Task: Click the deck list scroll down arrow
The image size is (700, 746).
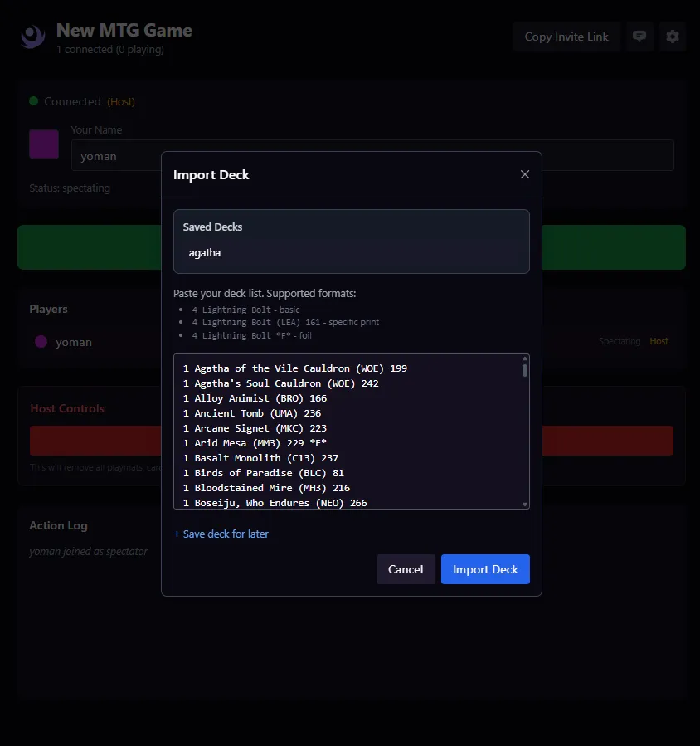Action: coord(524,505)
